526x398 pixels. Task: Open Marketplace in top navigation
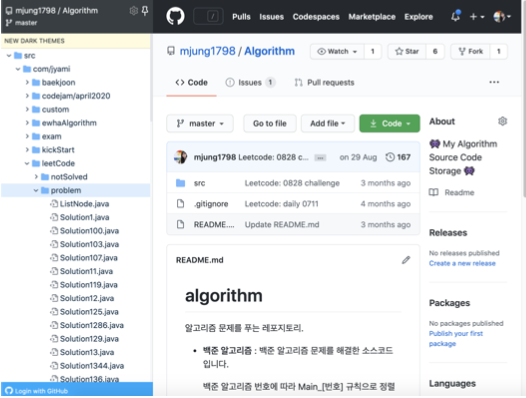pyautogui.click(x=372, y=16)
